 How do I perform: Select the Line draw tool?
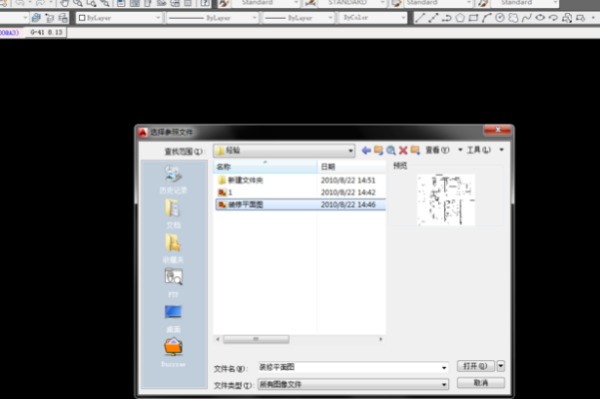pyautogui.click(x=420, y=18)
